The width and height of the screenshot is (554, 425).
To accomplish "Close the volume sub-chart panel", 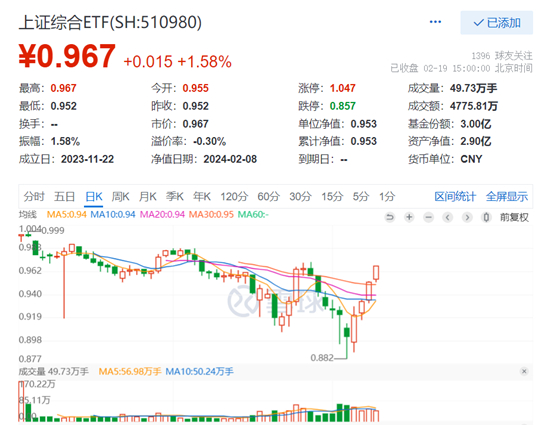I will (x=524, y=371).
